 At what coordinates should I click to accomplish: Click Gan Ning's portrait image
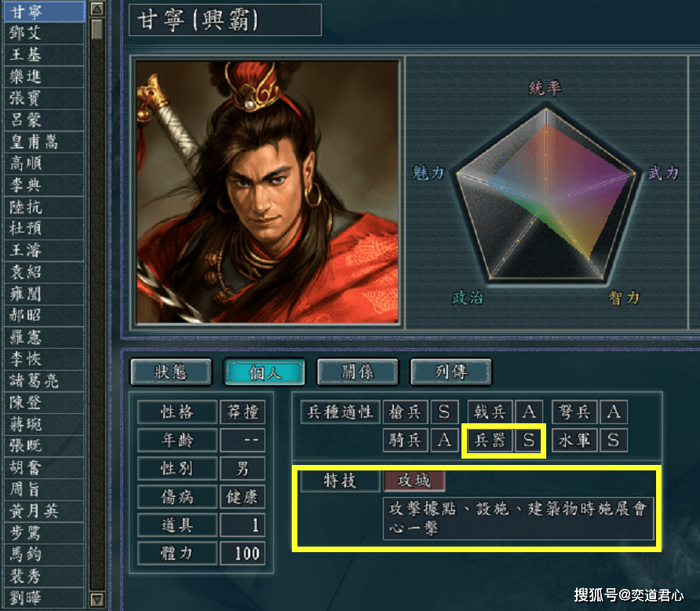[x=268, y=192]
